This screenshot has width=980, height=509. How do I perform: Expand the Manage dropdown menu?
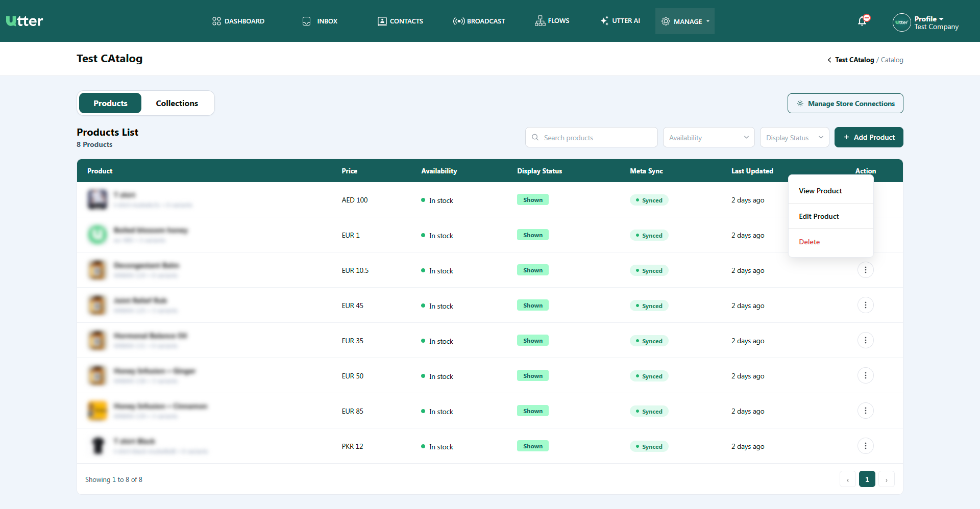point(685,21)
